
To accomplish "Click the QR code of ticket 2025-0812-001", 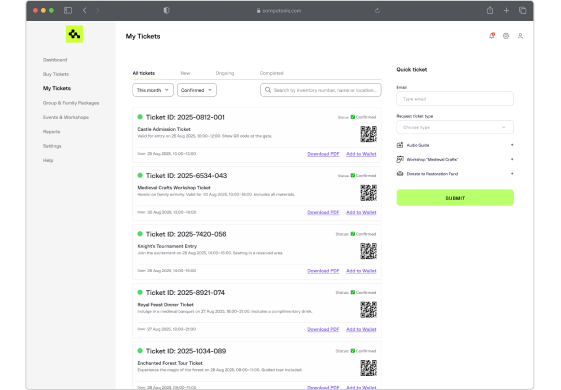I will (369, 134).
